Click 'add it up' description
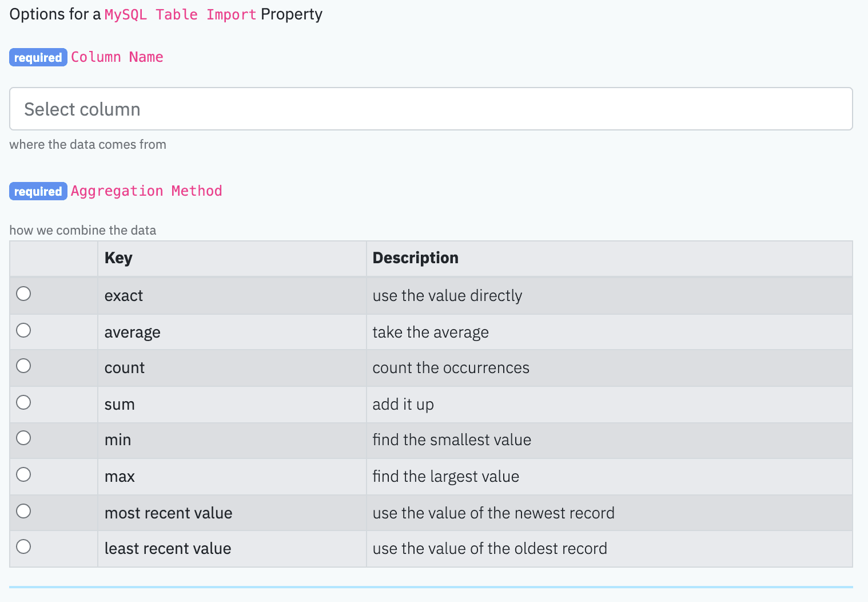This screenshot has width=868, height=602. (x=403, y=405)
